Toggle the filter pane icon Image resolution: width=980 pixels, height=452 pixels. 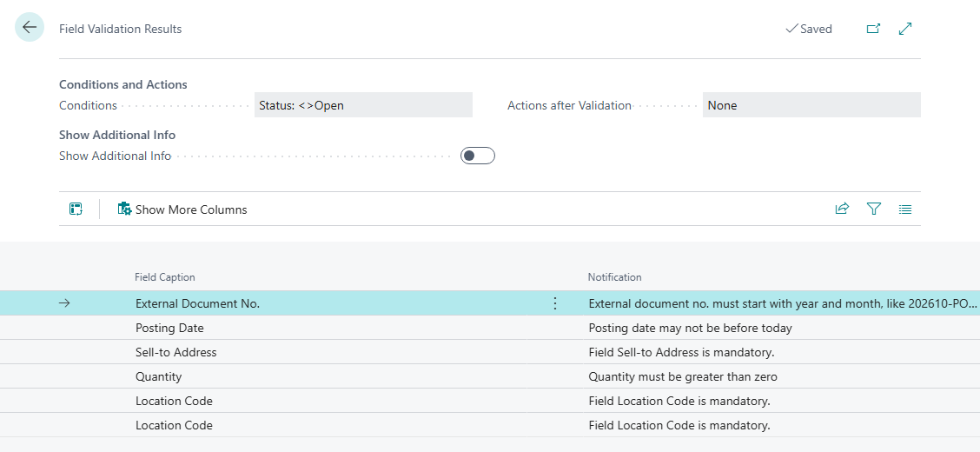coord(874,209)
